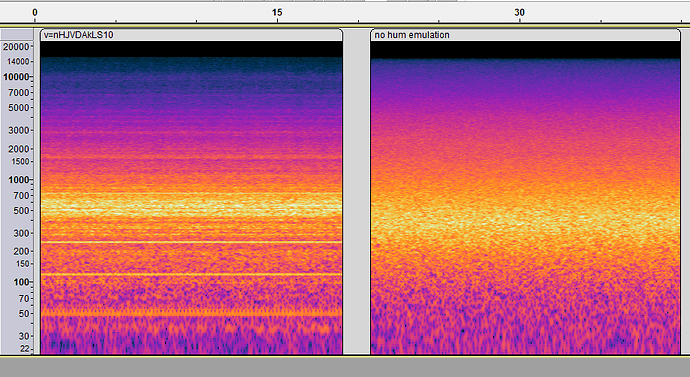Click the 500 Hz frequency scale label
690x377 pixels.
[x=21, y=211]
